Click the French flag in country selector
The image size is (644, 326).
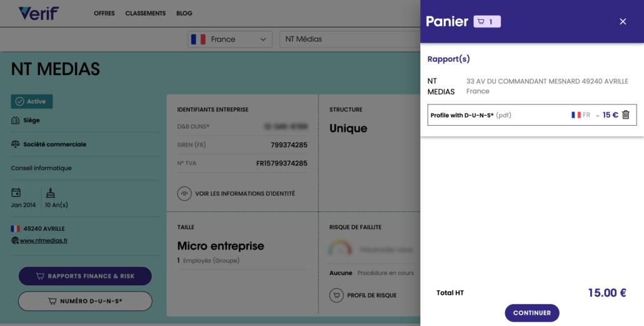198,39
